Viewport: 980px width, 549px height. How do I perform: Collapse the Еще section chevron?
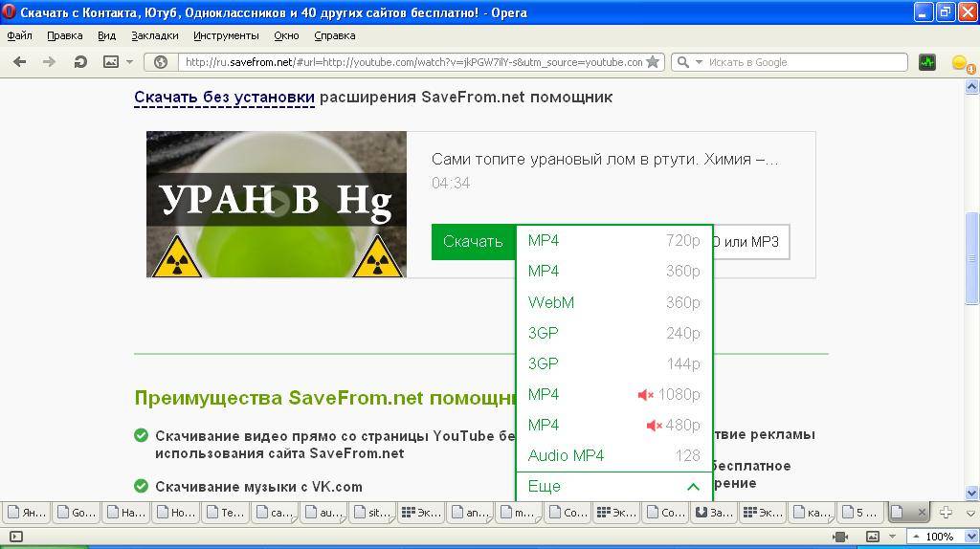tap(693, 487)
